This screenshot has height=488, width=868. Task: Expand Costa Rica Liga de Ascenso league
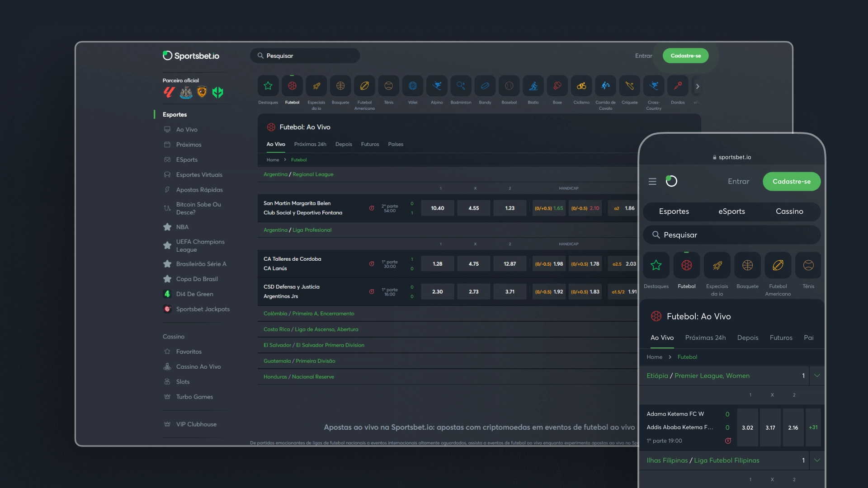[311, 329]
